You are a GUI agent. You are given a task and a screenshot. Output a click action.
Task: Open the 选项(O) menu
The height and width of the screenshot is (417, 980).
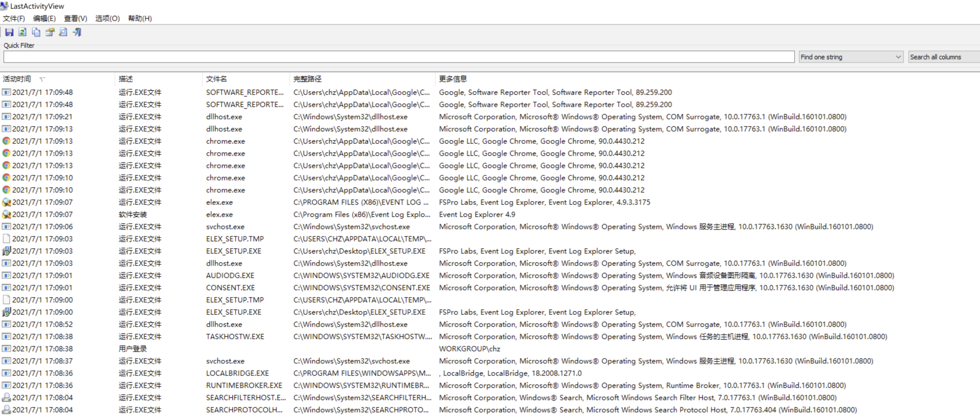coord(107,18)
